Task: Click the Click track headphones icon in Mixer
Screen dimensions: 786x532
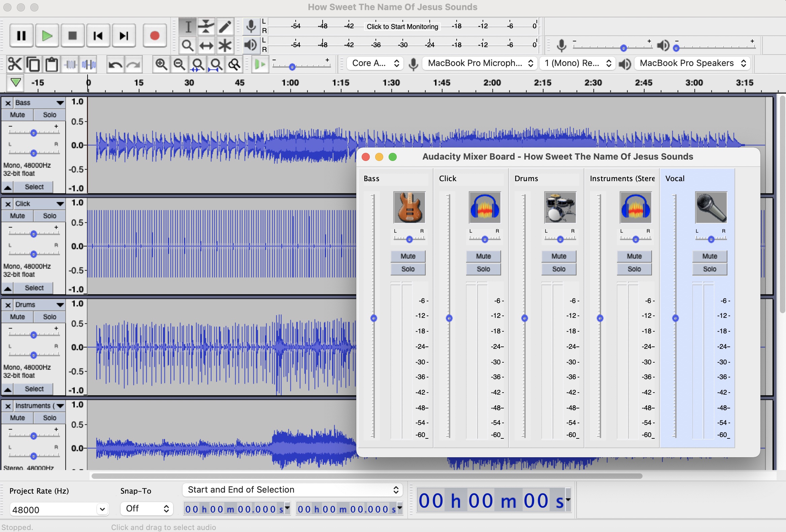Action: (485, 207)
